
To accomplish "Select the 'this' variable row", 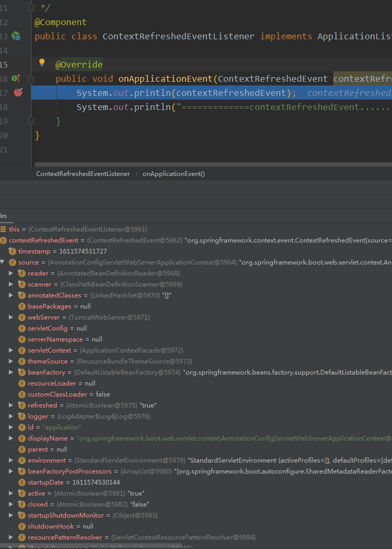I will (x=196, y=229).
